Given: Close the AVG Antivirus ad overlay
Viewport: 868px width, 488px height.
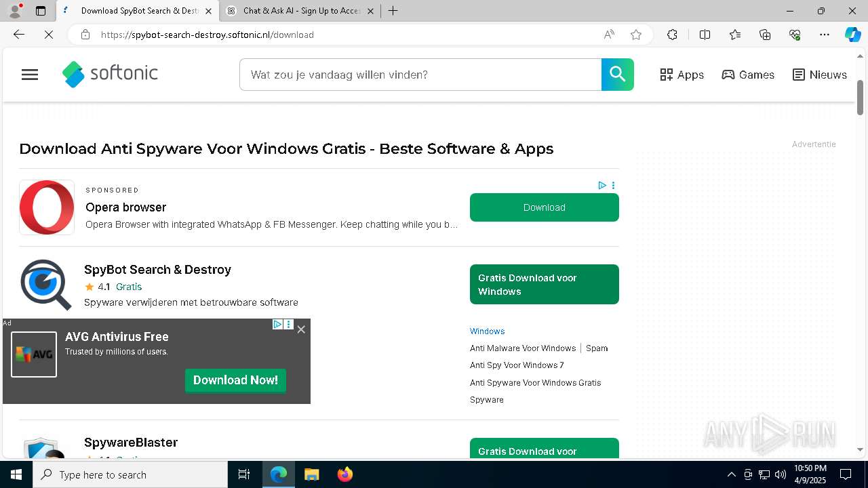Looking at the screenshot, I should [301, 329].
